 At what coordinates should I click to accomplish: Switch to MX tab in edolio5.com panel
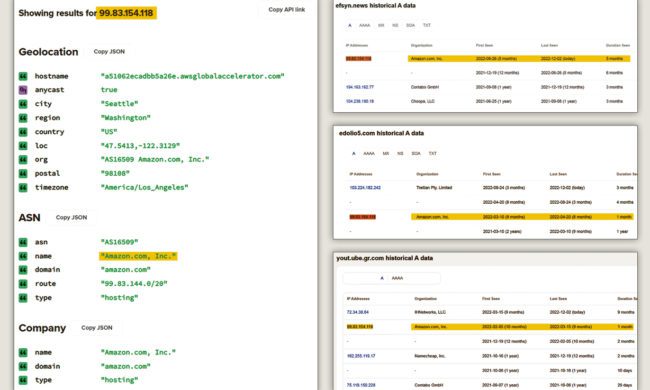click(386, 154)
